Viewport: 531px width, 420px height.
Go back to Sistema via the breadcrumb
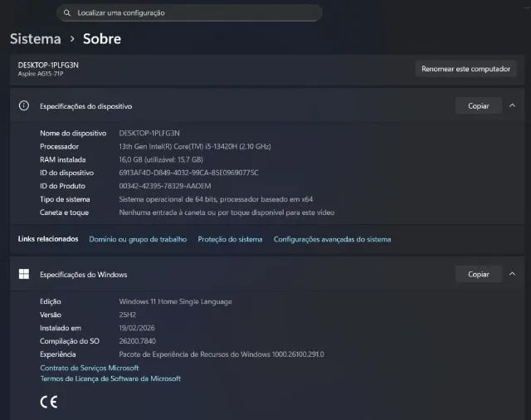click(36, 39)
